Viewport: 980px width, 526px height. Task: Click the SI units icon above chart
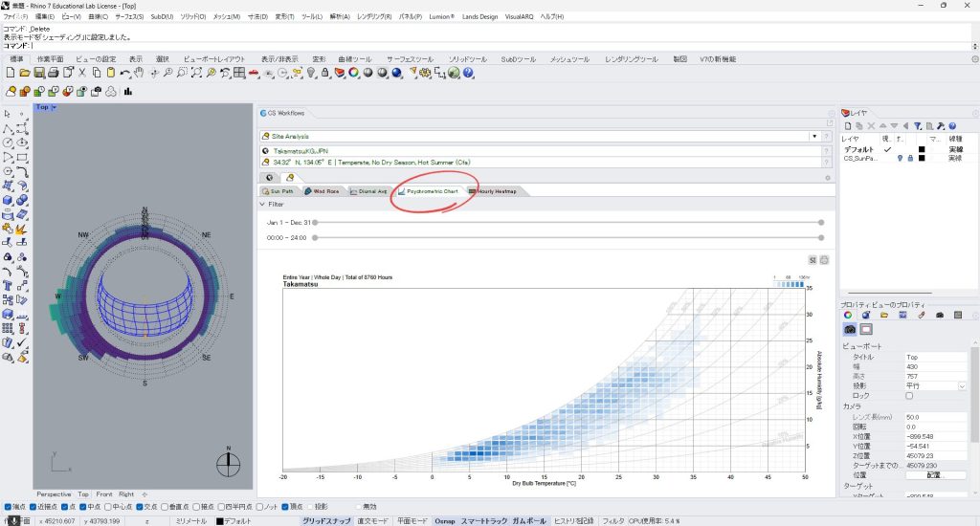(x=812, y=259)
